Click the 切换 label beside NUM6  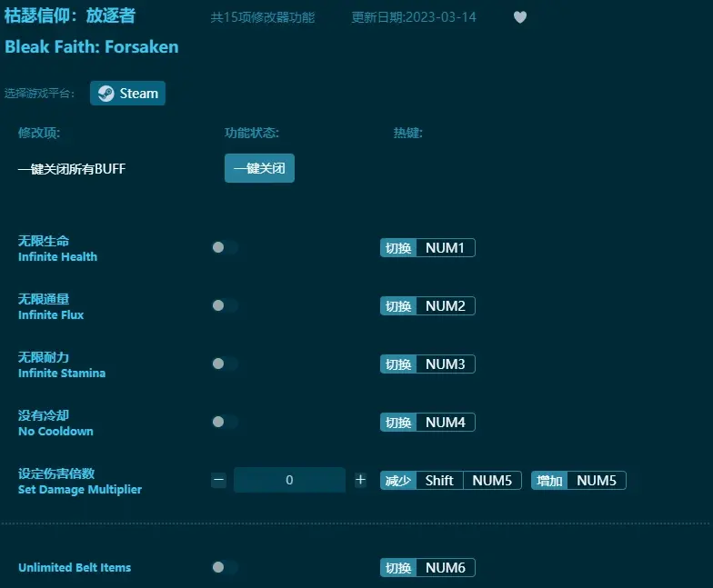tap(398, 567)
